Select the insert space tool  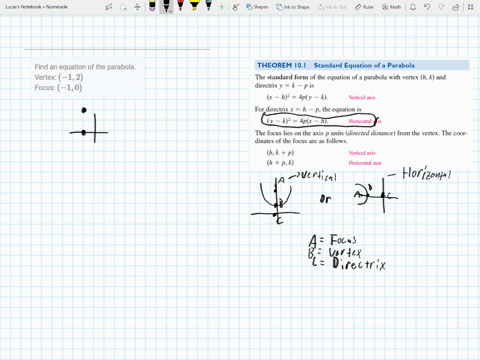pyautogui.click(x=137, y=7)
